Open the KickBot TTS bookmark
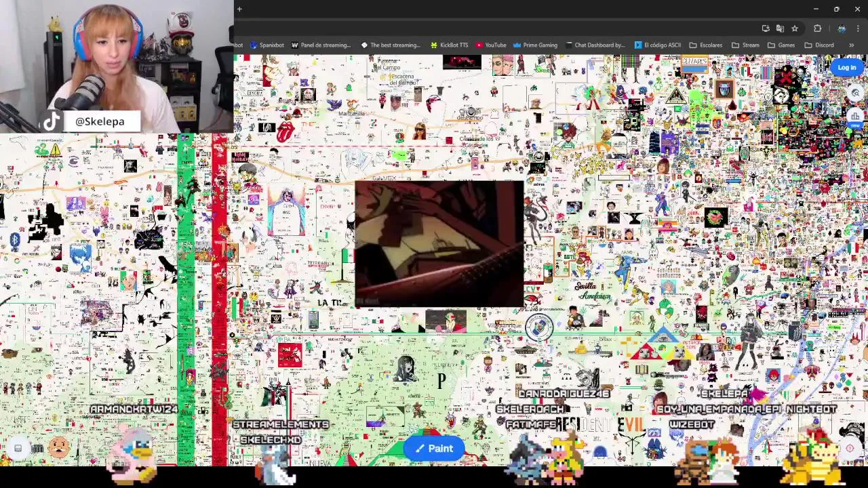Screen dimensions: 868x488 (449, 45)
